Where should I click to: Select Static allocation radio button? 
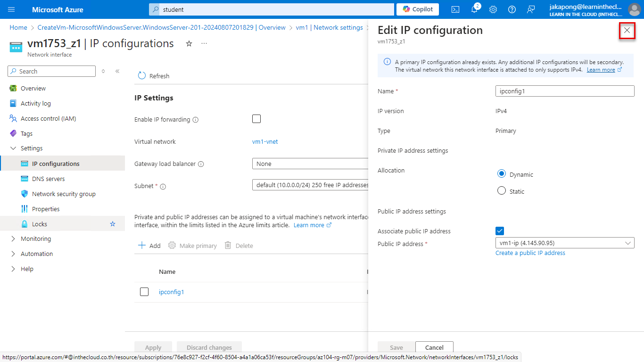[x=502, y=191]
